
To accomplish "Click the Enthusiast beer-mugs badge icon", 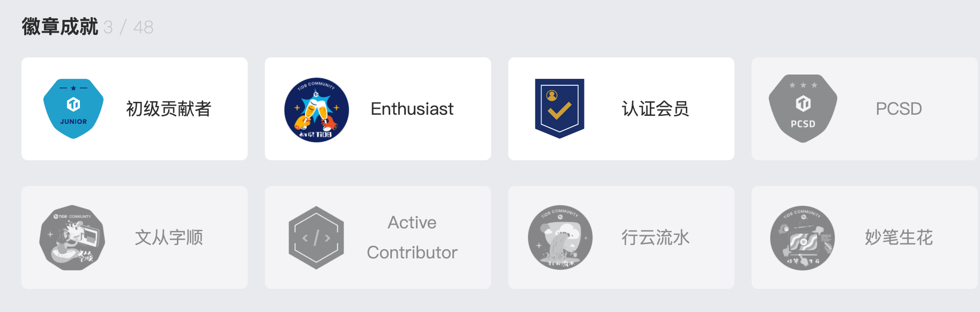I will click(x=316, y=109).
